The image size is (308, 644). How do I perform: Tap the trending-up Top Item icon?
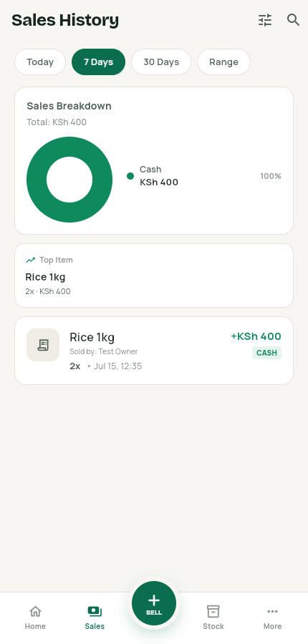click(x=30, y=260)
